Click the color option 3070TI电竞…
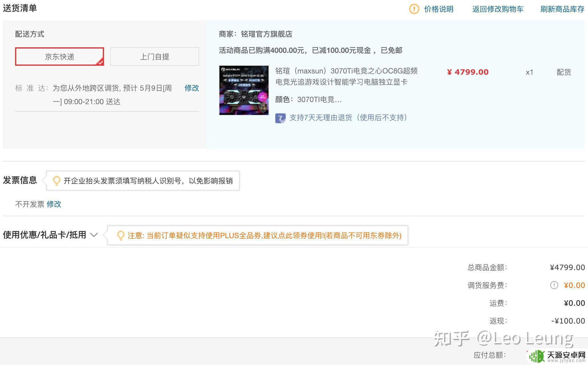This screenshot has width=588, height=365. point(319,100)
